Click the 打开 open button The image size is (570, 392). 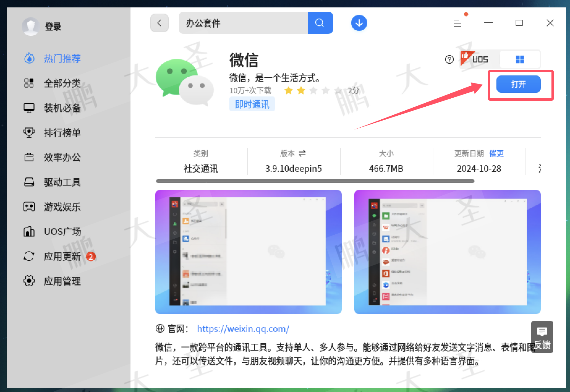(518, 84)
